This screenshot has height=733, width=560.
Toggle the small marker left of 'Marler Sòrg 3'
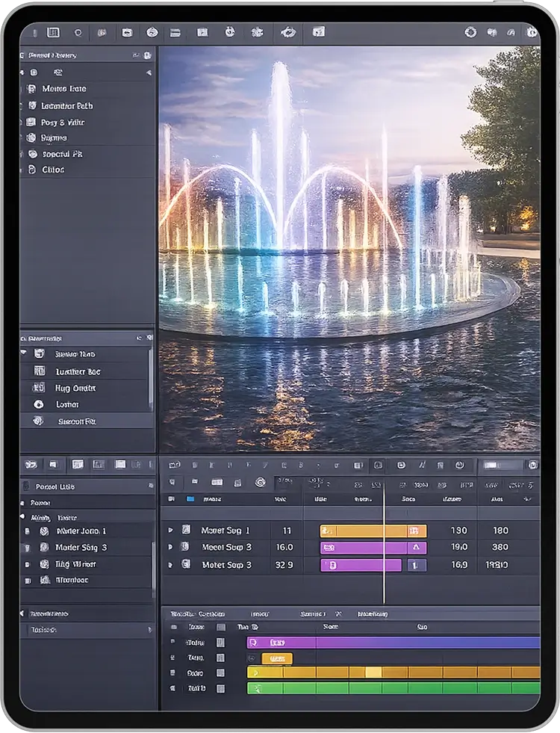click(x=27, y=548)
